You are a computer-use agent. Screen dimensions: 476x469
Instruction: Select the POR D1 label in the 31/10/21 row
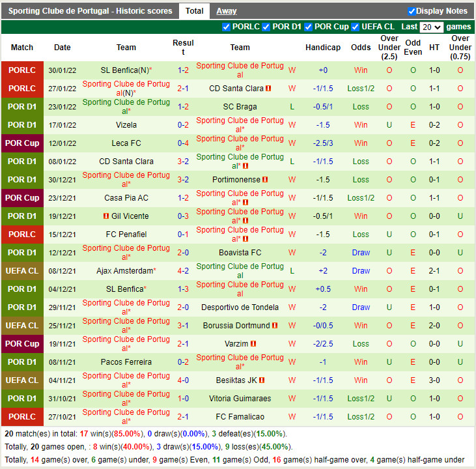[x=22, y=398]
